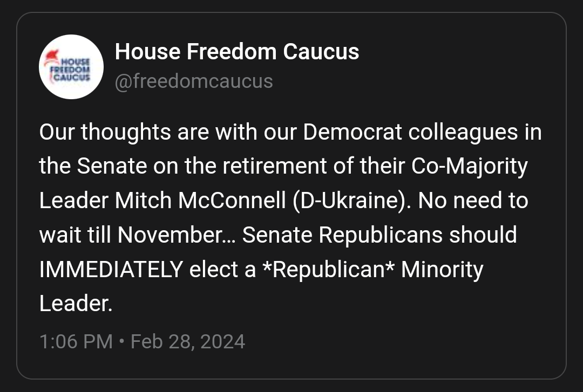Click the opening words Our thoughts
Viewport: 583px width, 392px height.
[105, 132]
